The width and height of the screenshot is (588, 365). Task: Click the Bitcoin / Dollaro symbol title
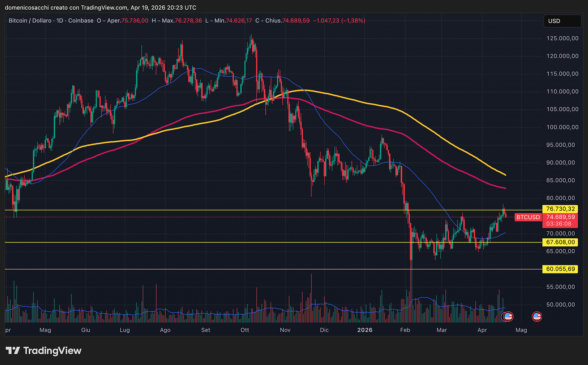point(31,21)
